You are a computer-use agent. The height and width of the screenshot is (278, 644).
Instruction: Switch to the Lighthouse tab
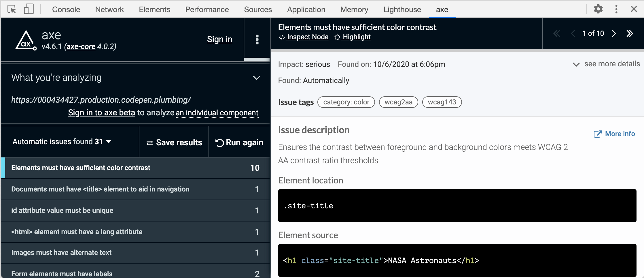coord(402,10)
